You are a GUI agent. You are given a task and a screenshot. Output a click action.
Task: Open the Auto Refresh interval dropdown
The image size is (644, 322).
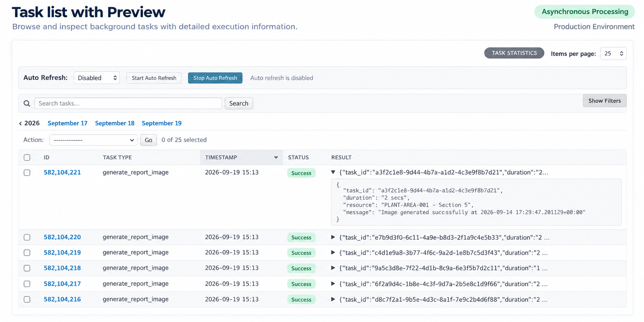97,78
